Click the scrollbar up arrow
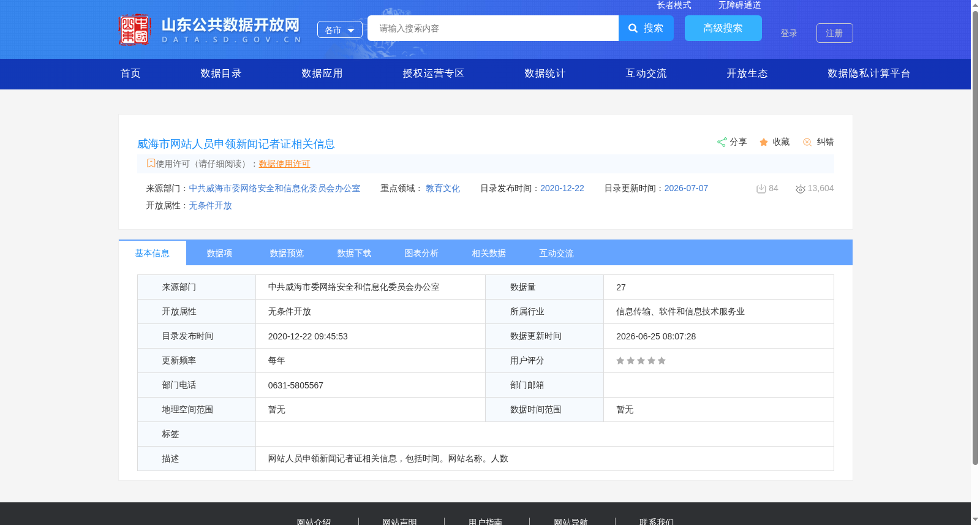The height and width of the screenshot is (525, 980). point(975,5)
